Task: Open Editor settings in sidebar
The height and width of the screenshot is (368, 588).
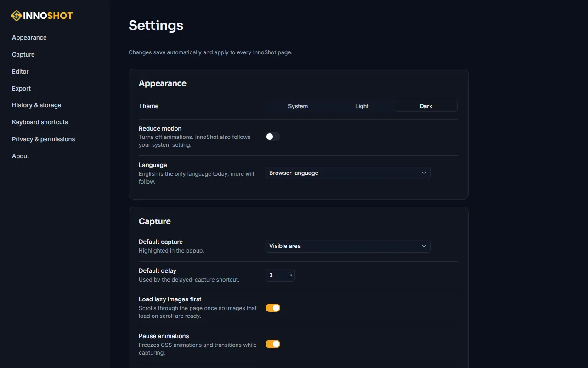Action: [20, 72]
